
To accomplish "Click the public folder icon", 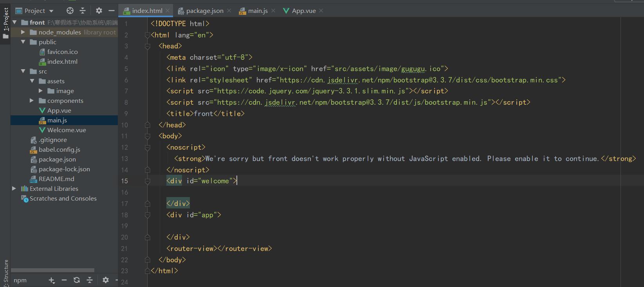I will click(33, 42).
